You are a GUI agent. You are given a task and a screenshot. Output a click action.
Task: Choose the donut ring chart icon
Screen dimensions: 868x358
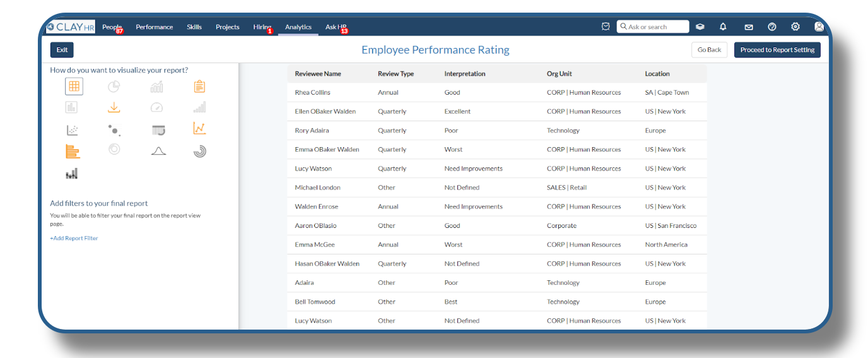114,150
